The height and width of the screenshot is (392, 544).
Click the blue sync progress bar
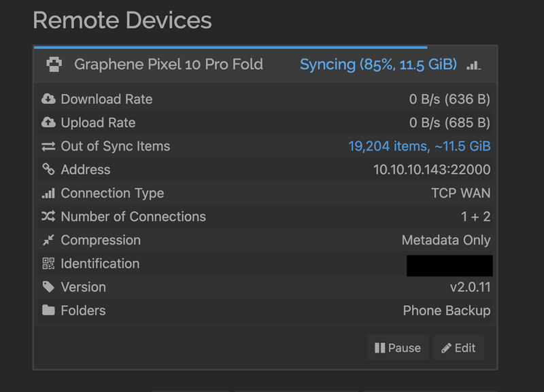point(231,47)
